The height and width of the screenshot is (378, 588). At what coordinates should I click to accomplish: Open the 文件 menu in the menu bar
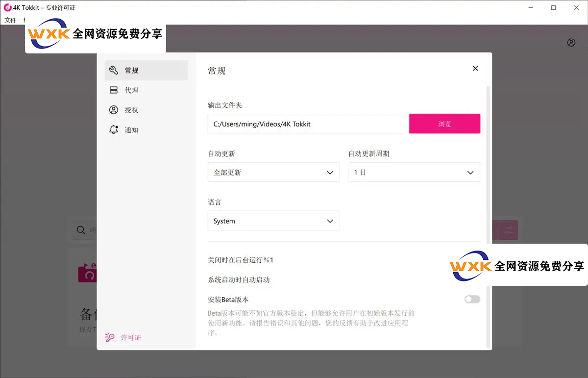coord(10,20)
